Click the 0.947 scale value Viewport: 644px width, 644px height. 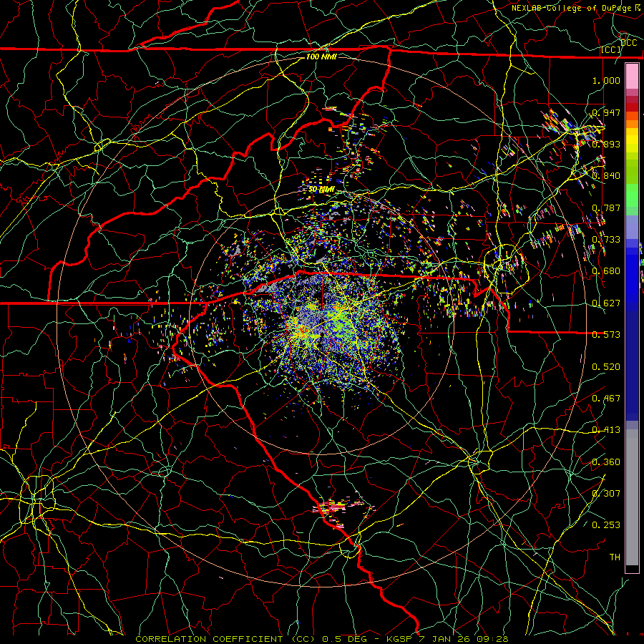(x=606, y=112)
